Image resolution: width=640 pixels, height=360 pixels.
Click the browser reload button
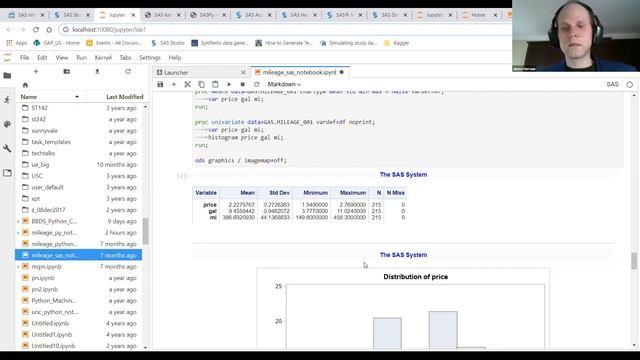pos(36,30)
